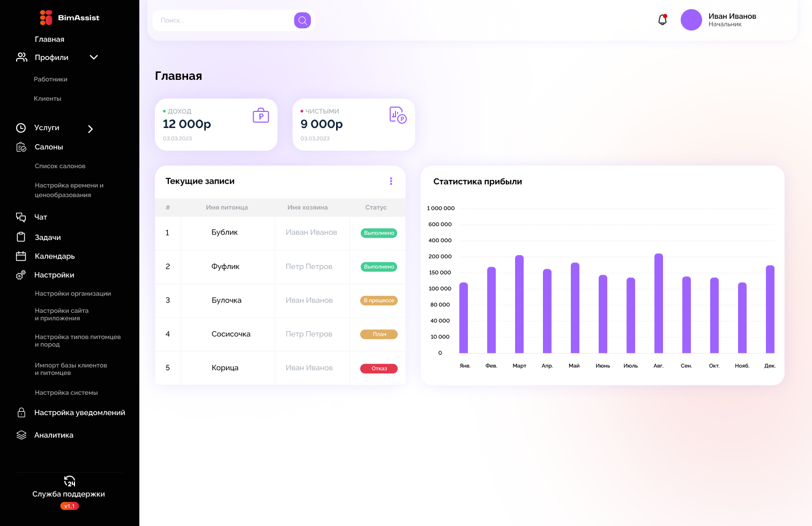
Task: Expand the Услуги arrow
Action: (x=91, y=129)
